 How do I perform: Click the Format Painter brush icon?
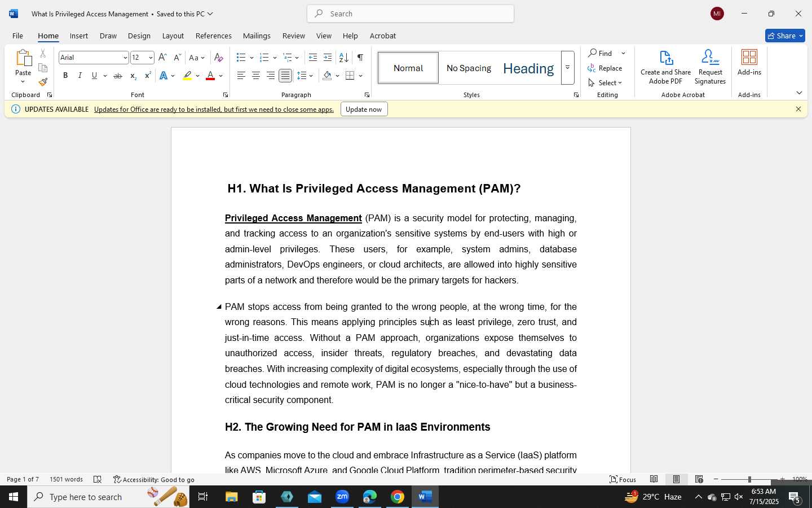(x=43, y=82)
